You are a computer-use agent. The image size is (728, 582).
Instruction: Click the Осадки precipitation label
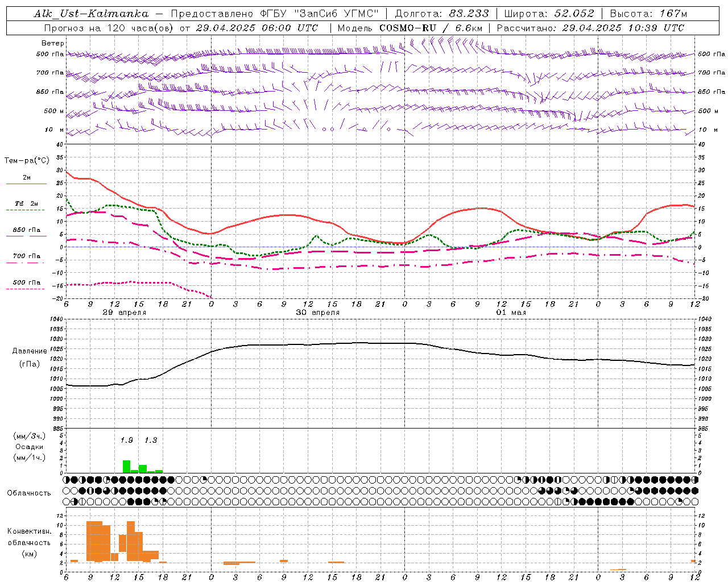pyautogui.click(x=30, y=447)
